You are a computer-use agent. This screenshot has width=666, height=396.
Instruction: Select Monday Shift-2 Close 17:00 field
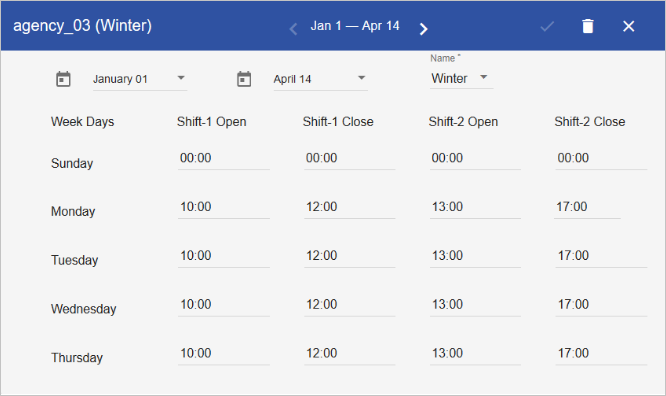587,207
